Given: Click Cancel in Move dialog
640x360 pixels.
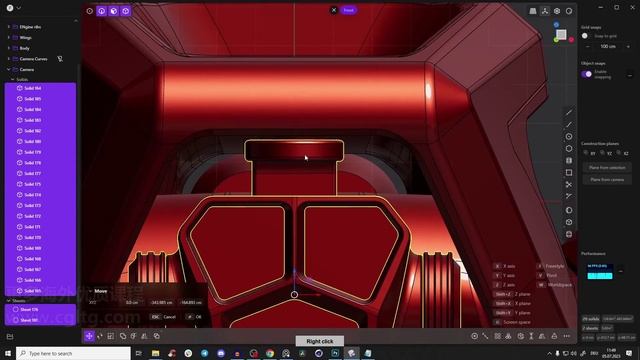Looking at the screenshot, I should point(164,317).
